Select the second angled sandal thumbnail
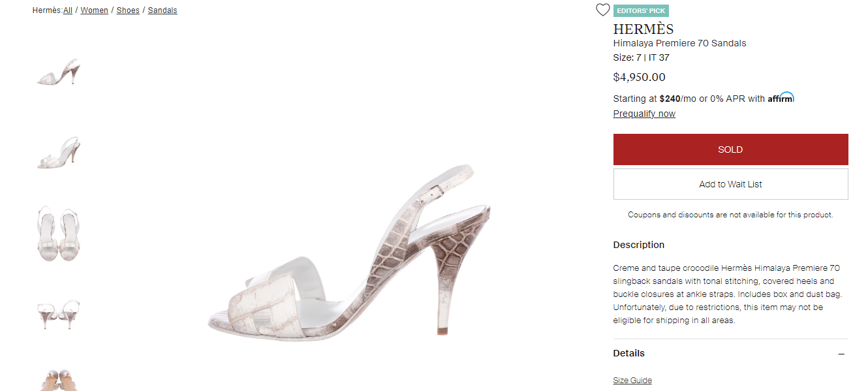 coord(58,153)
